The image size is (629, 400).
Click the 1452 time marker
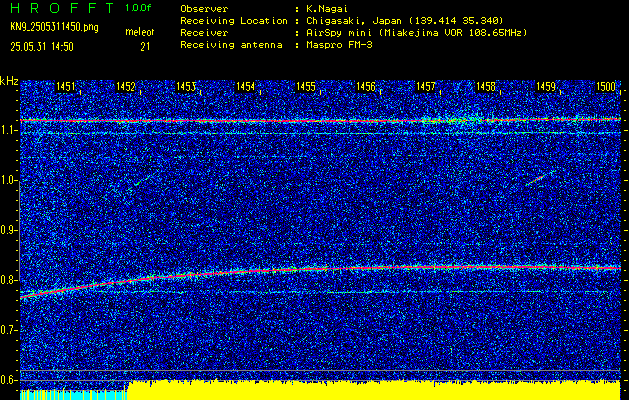coord(126,86)
